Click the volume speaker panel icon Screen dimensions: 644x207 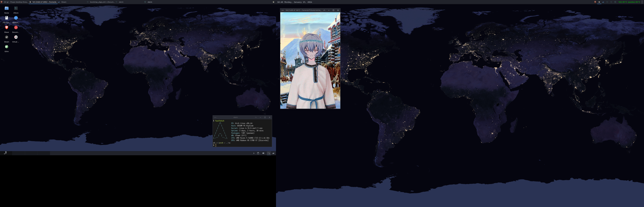pos(263,153)
